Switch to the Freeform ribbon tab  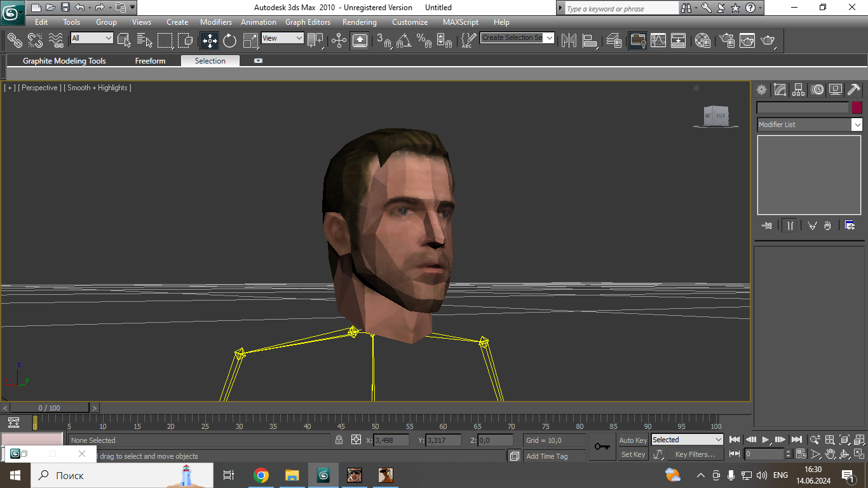[150, 61]
